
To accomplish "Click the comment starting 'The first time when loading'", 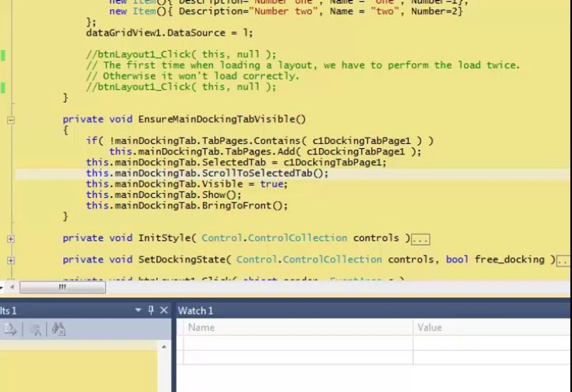I will [x=303, y=65].
